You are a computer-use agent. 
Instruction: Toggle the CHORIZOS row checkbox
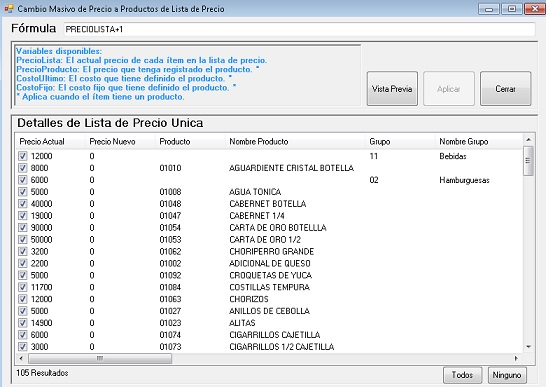(x=23, y=299)
